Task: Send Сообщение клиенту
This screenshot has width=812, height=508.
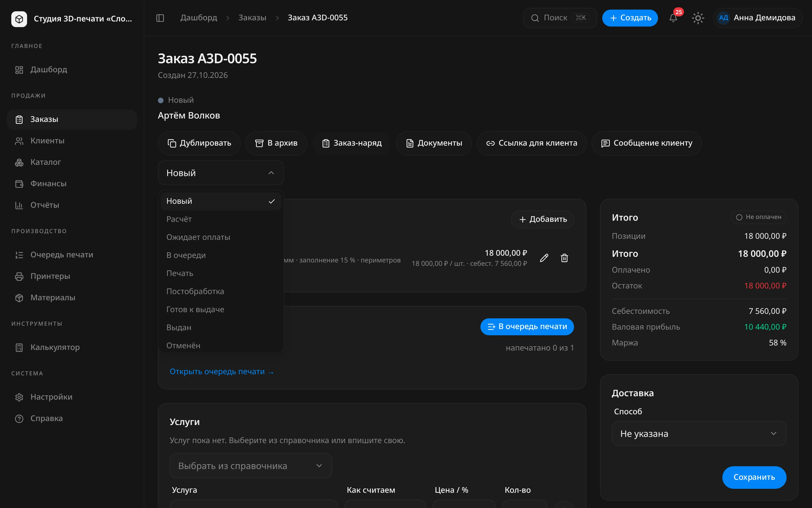Action: [646, 143]
